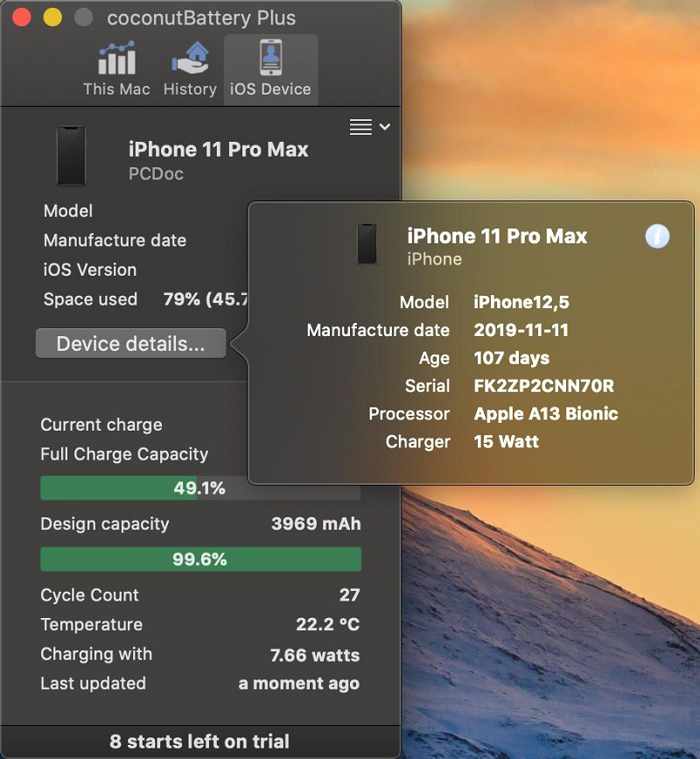Click the PCDoc device name
This screenshot has width=700, height=759.
point(156,174)
